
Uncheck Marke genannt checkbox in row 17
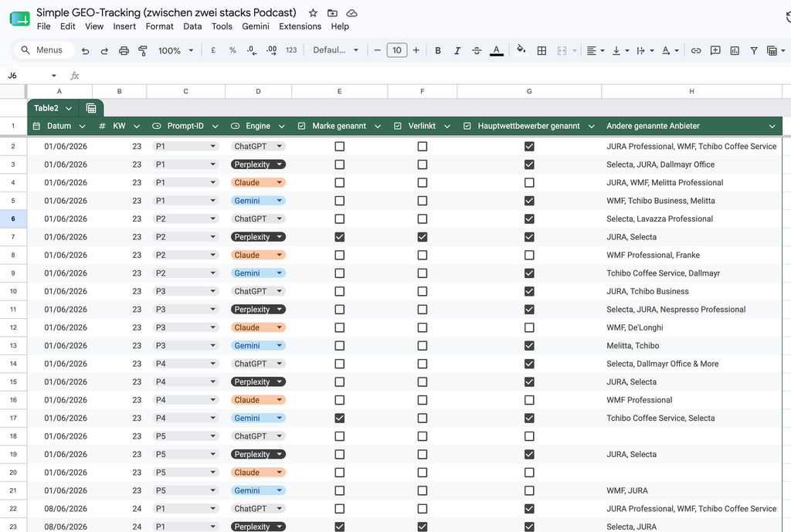(x=340, y=418)
